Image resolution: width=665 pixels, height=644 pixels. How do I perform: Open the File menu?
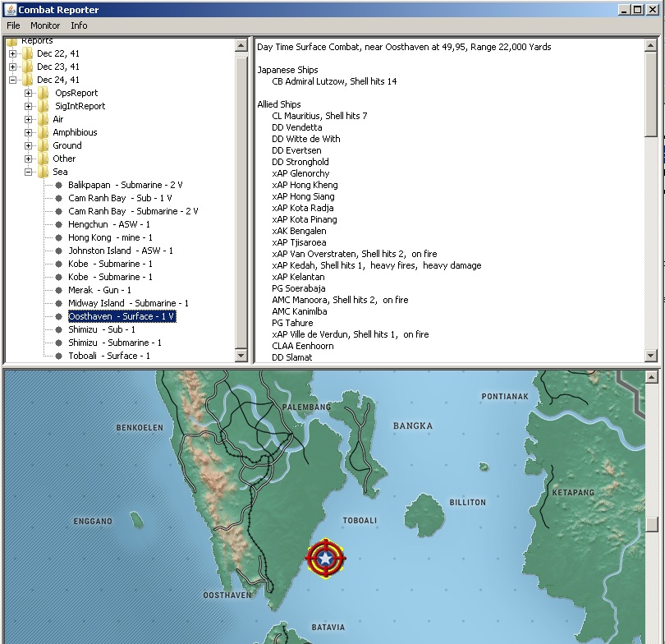[13, 25]
